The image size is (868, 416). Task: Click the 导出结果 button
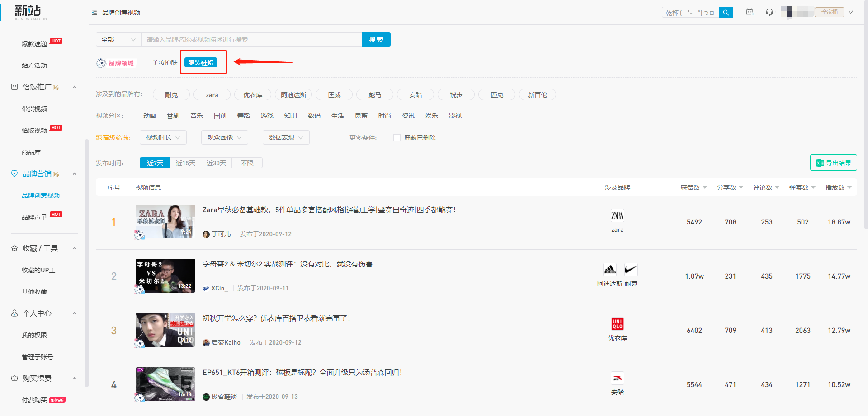coord(834,163)
